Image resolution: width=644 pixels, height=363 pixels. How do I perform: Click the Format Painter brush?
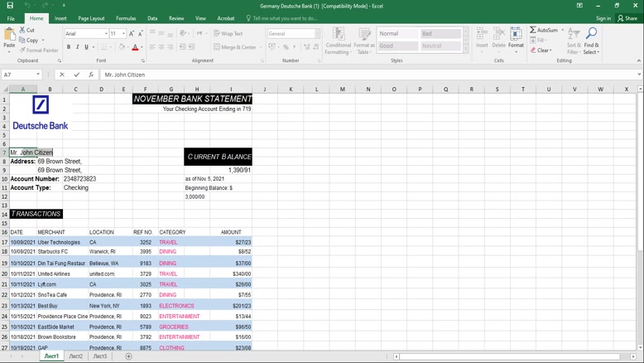point(22,50)
